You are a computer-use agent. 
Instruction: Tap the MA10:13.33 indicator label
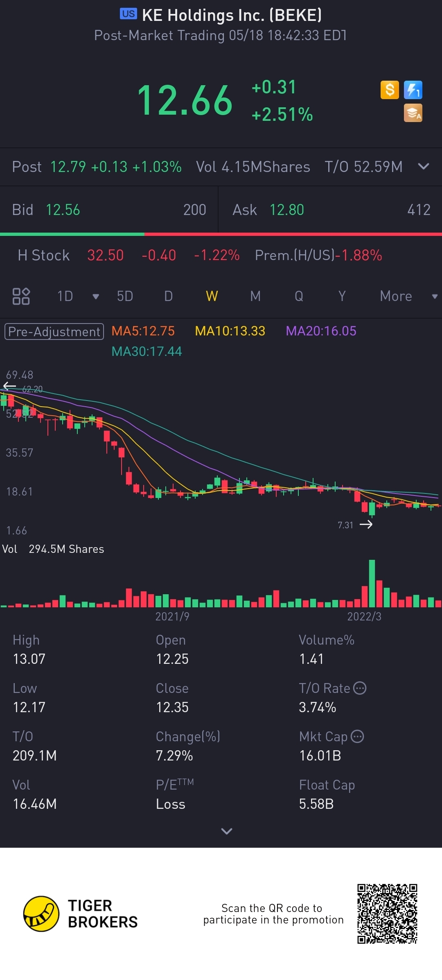[x=230, y=331]
